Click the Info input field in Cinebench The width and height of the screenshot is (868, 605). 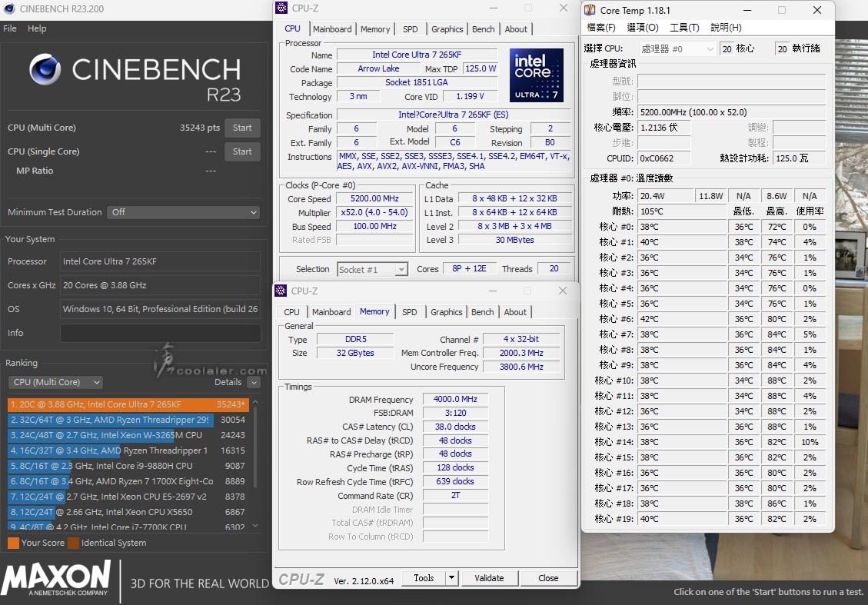[x=160, y=333]
